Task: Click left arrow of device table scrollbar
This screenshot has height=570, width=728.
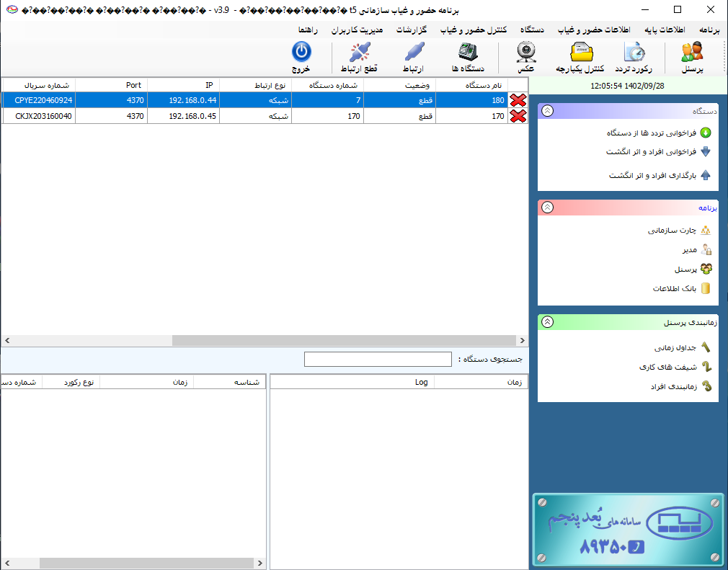Action: click(7, 341)
